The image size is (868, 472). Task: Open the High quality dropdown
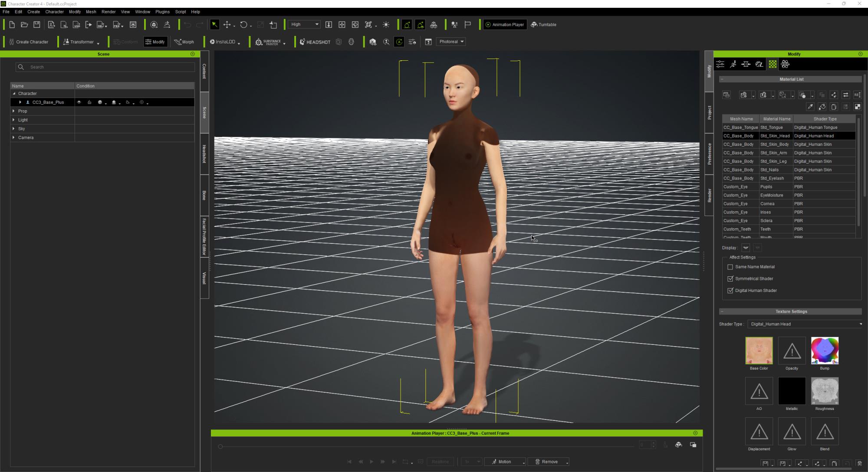tap(304, 25)
